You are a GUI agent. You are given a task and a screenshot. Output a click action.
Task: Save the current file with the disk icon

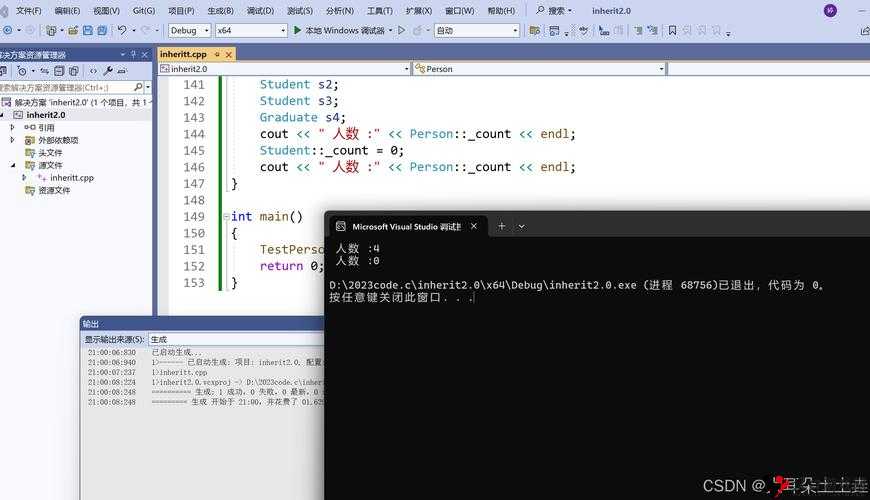[x=88, y=31]
